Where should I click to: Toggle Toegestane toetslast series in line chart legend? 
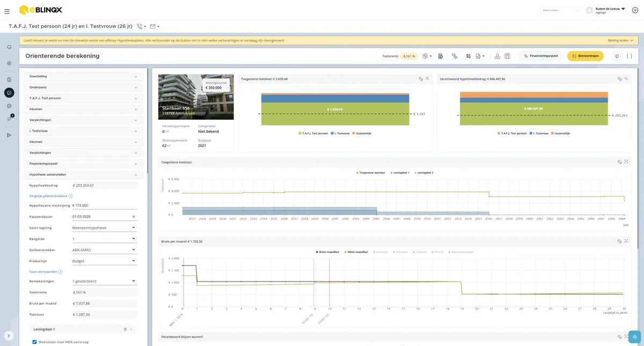(x=371, y=172)
